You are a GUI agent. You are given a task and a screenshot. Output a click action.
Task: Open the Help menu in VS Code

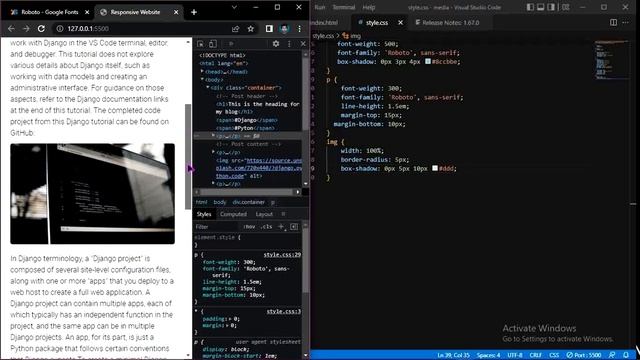pos(369,7)
